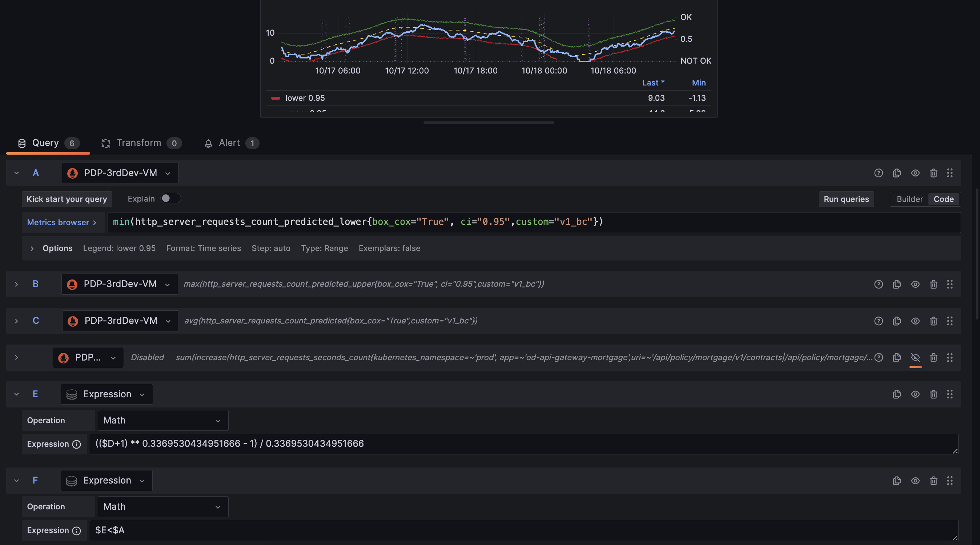The width and height of the screenshot is (980, 545).
Task: Open truncated PDP... data source dropdown
Action: pyautogui.click(x=88, y=358)
